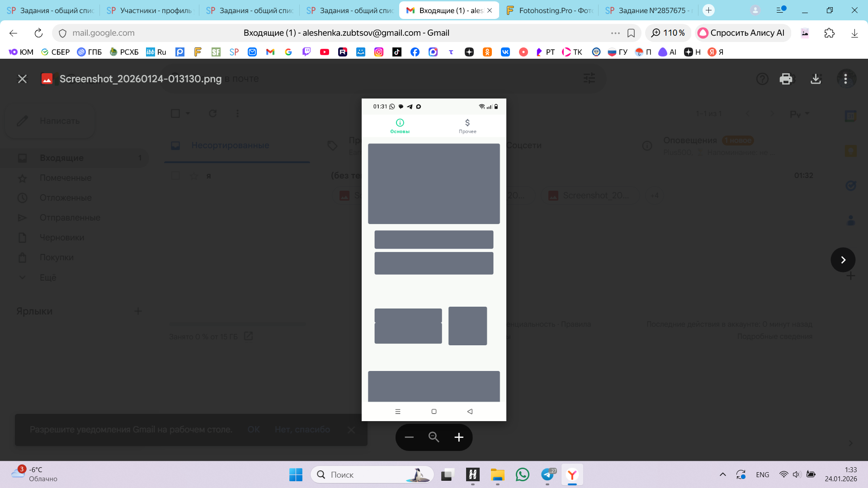The height and width of the screenshot is (488, 868).
Task: Download the Screenshot_20260124-013130.png attachment
Action: pyautogui.click(x=816, y=79)
